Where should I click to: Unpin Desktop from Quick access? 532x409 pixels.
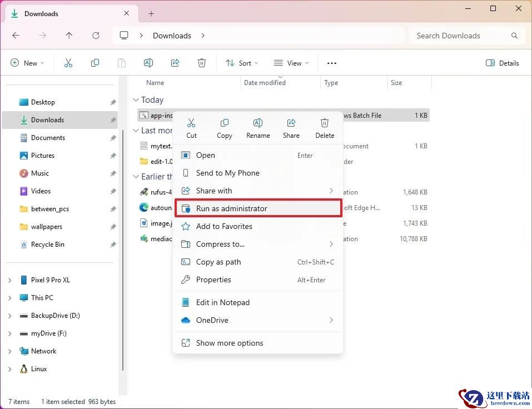[113, 102]
